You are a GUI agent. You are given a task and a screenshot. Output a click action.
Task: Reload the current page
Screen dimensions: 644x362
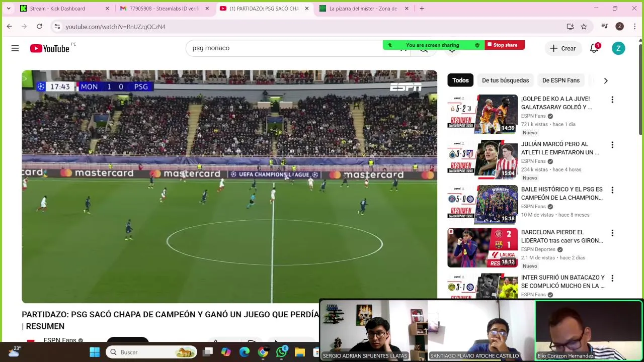click(39, 26)
